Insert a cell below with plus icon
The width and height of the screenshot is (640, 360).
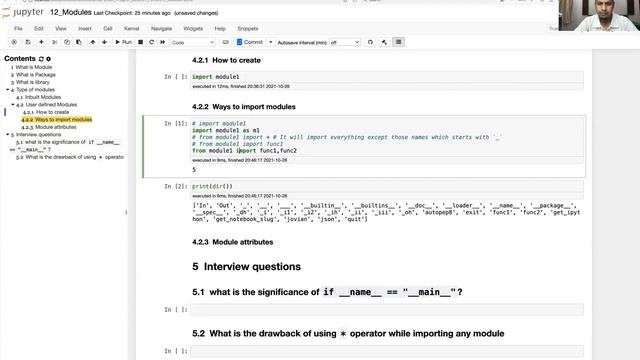pyautogui.click(x=41, y=42)
